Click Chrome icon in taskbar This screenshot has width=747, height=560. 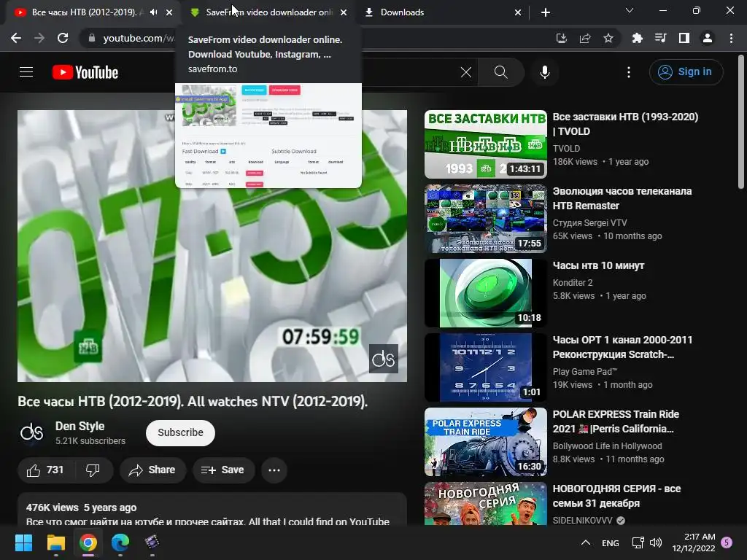point(88,542)
